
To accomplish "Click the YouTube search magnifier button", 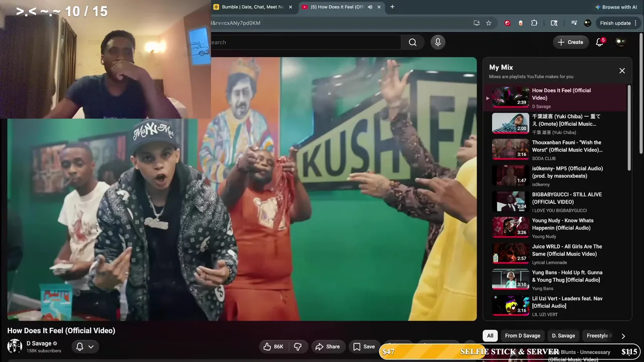I will coord(413,42).
